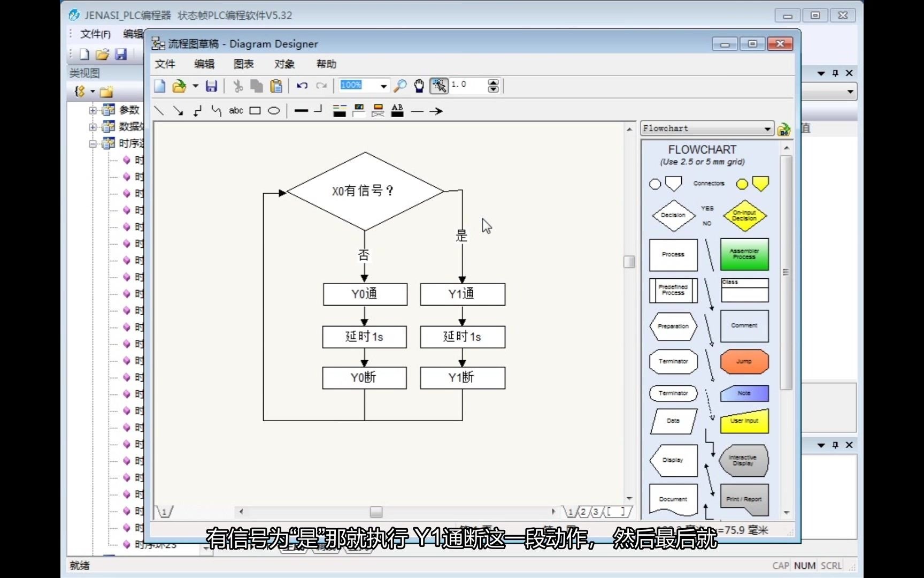Select the right-angle connector tool
Screen dimensions: 924x578
click(x=197, y=111)
